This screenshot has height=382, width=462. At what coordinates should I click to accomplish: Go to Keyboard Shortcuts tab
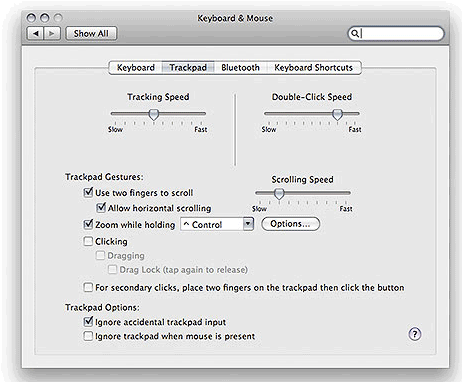click(313, 68)
